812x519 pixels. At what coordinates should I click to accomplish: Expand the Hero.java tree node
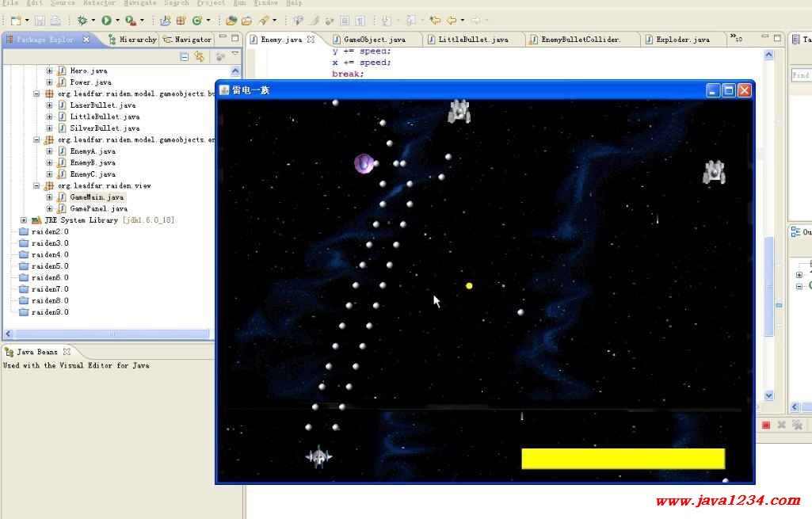pos(49,71)
